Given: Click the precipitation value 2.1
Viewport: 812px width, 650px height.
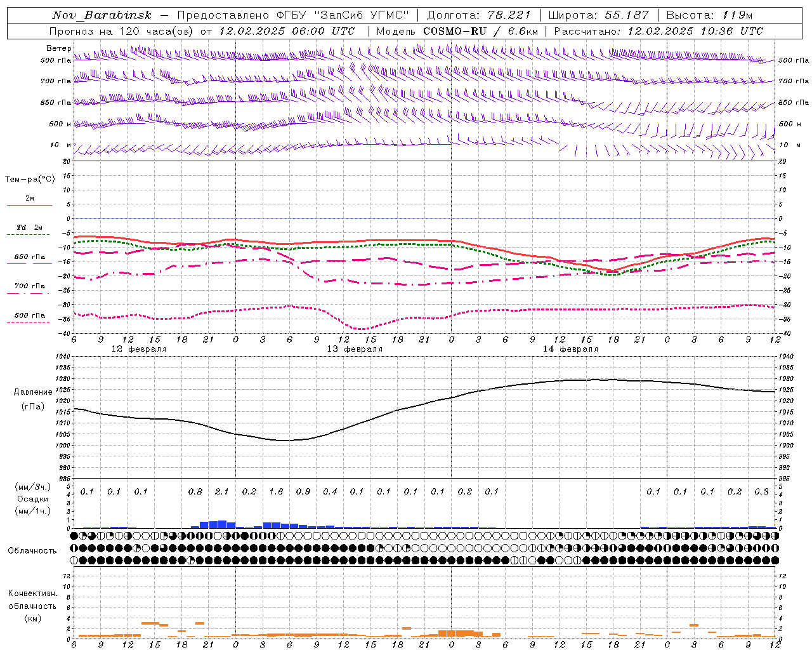Looking at the screenshot, I should pyautogui.click(x=222, y=491).
